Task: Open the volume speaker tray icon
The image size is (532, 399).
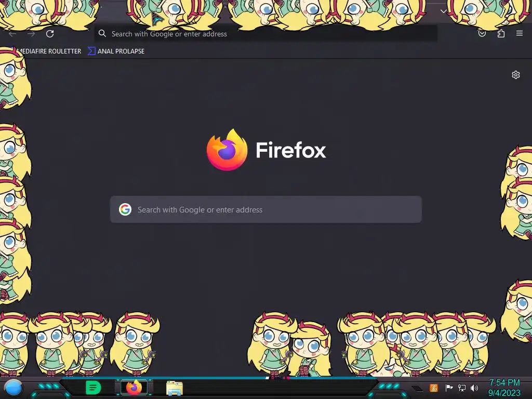Action: point(474,388)
